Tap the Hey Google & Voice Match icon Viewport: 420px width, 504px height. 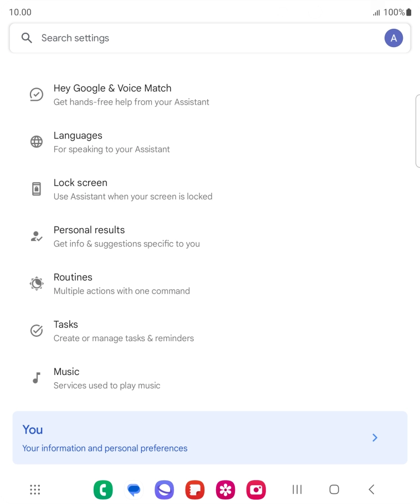(36, 94)
